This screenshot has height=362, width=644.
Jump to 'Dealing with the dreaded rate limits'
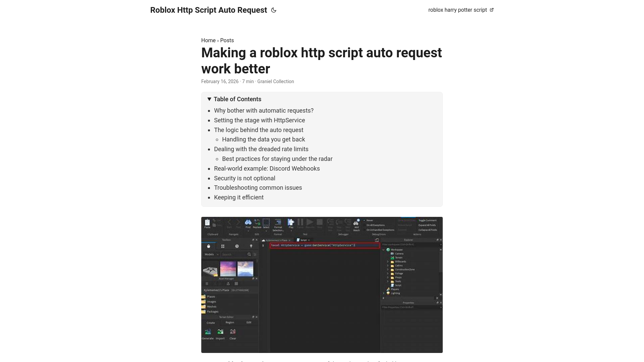[261, 149]
